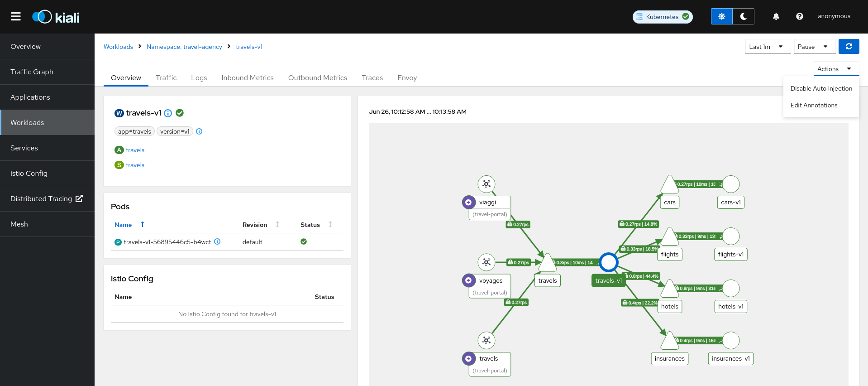Open the hamburger navigation menu
Viewport: 868px width, 386px height.
click(16, 17)
